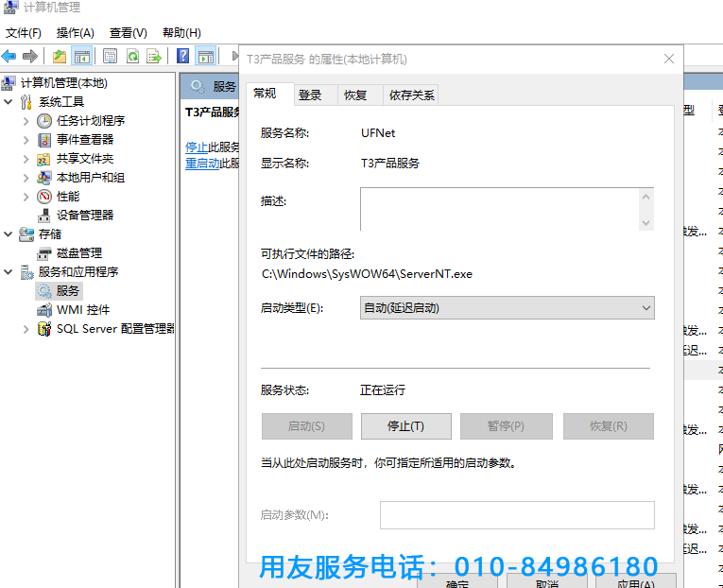
Task: Click the Start Service play icon
Action: point(234,57)
